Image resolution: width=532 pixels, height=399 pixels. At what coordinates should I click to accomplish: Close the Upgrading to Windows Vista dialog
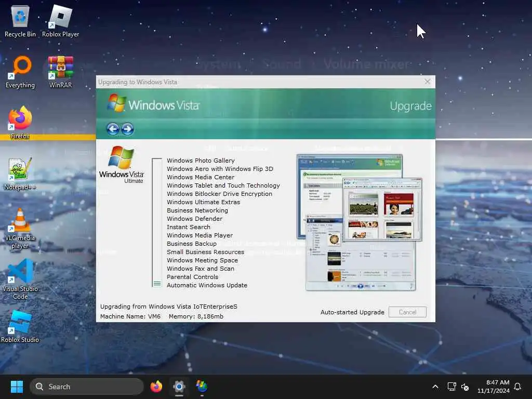click(x=427, y=82)
